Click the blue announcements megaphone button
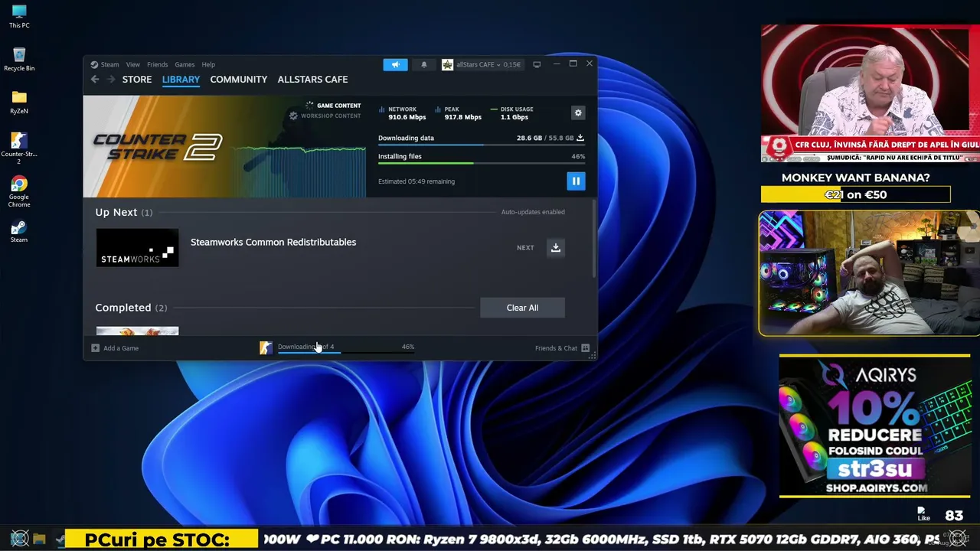Screen dimensions: 980x551 tap(395, 65)
